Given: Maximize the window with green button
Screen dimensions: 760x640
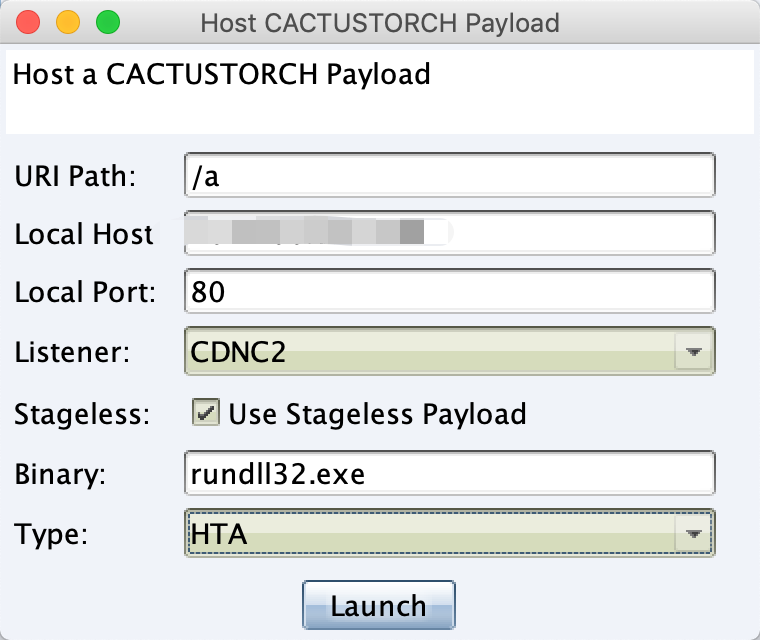Looking at the screenshot, I should tap(108, 22).
